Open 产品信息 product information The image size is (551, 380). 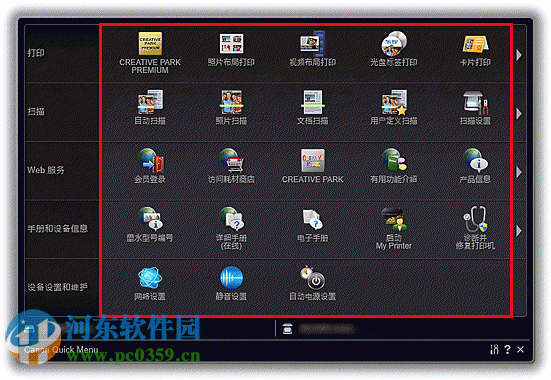pos(475,161)
